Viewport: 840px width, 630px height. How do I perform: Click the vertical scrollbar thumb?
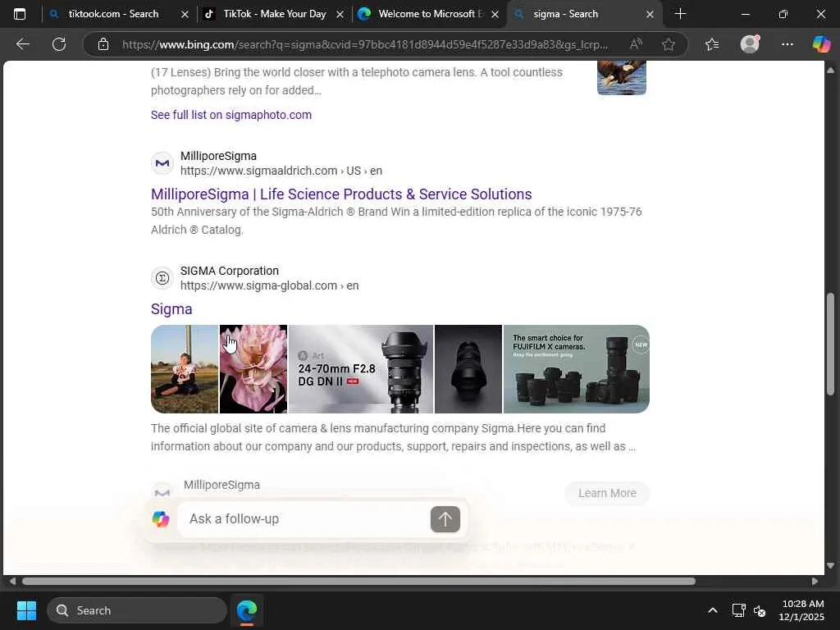(830, 344)
